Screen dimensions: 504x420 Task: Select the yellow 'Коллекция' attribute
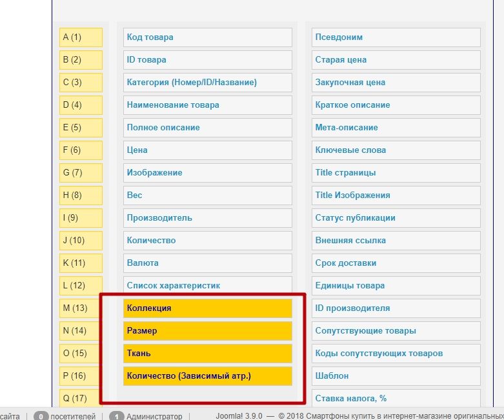(208, 308)
